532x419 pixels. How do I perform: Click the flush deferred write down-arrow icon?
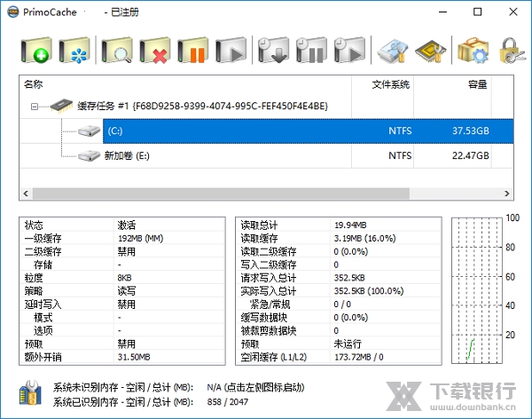(272, 50)
